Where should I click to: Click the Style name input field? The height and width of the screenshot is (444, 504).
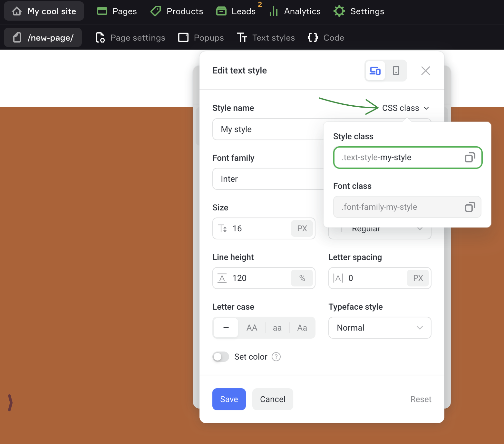point(267,129)
